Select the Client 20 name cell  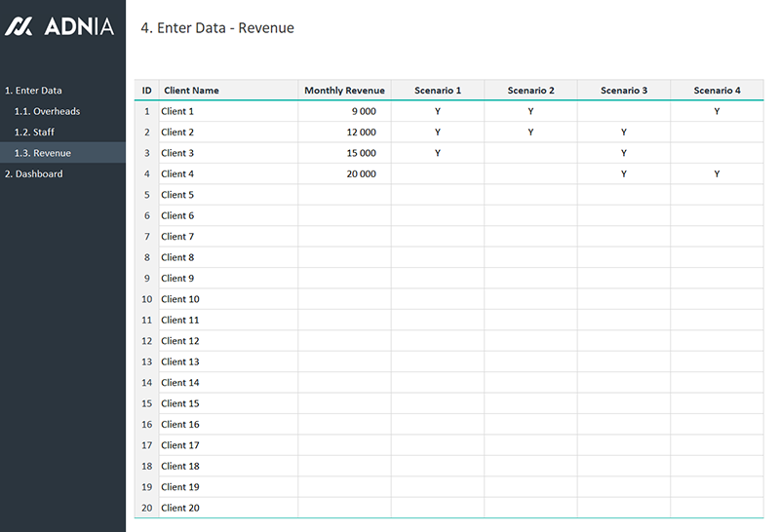click(227, 508)
